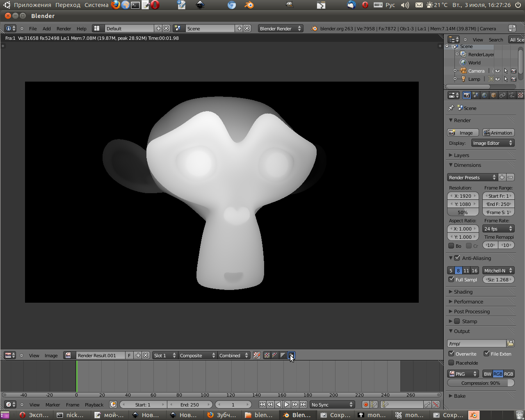This screenshot has height=420, width=525.
Task: Toggle Camera visibility eye in outliner
Action: coord(498,71)
